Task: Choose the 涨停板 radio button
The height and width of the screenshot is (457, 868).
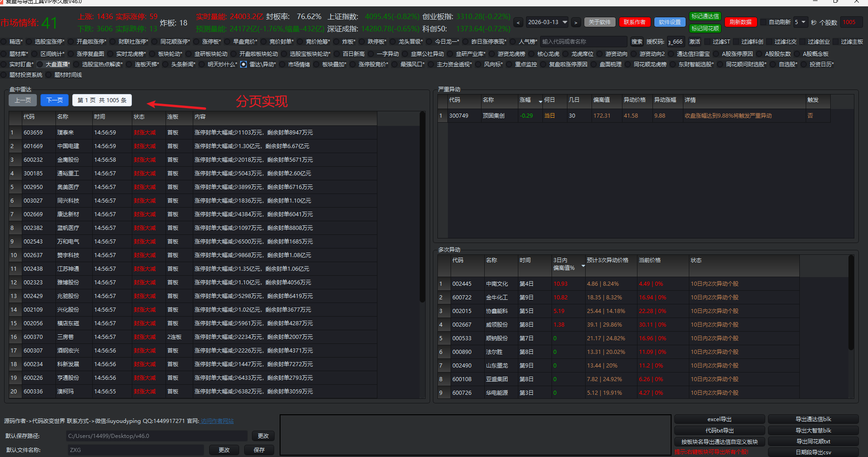Action: [197, 42]
